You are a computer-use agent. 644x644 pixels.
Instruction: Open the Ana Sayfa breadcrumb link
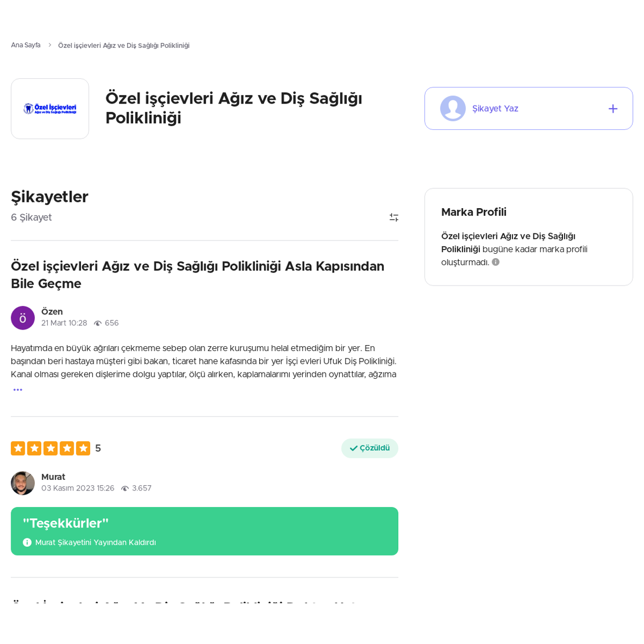26,45
